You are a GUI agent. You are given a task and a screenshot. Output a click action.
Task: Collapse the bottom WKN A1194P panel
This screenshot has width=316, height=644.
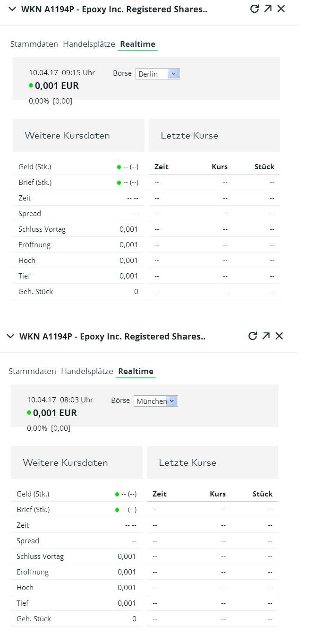click(x=10, y=336)
